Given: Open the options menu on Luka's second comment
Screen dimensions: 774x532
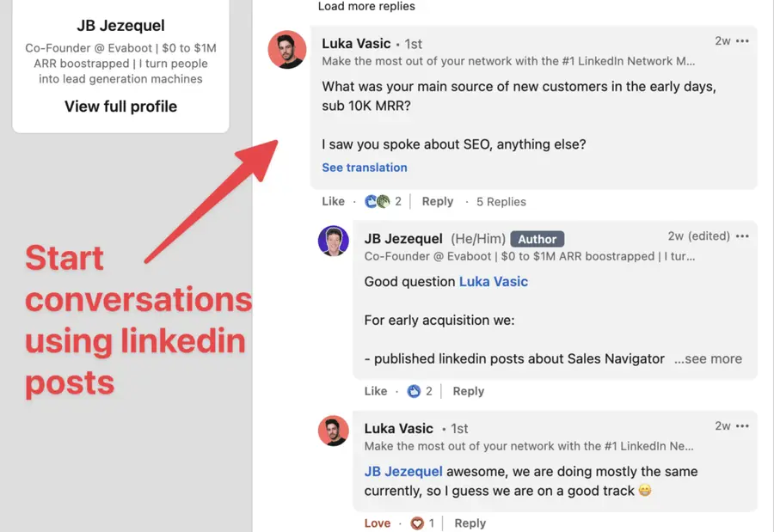Looking at the screenshot, I should pyautogui.click(x=743, y=425).
